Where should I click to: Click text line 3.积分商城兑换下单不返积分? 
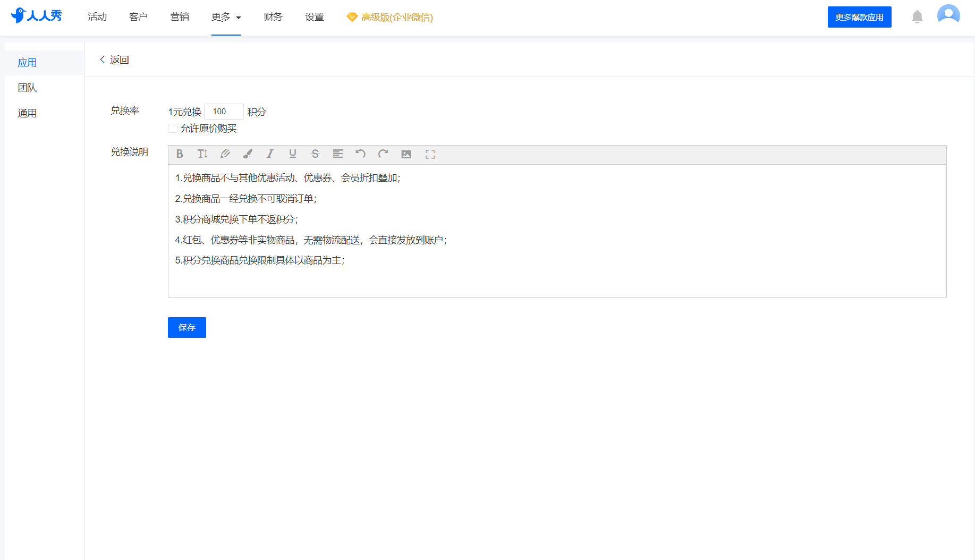tap(236, 219)
